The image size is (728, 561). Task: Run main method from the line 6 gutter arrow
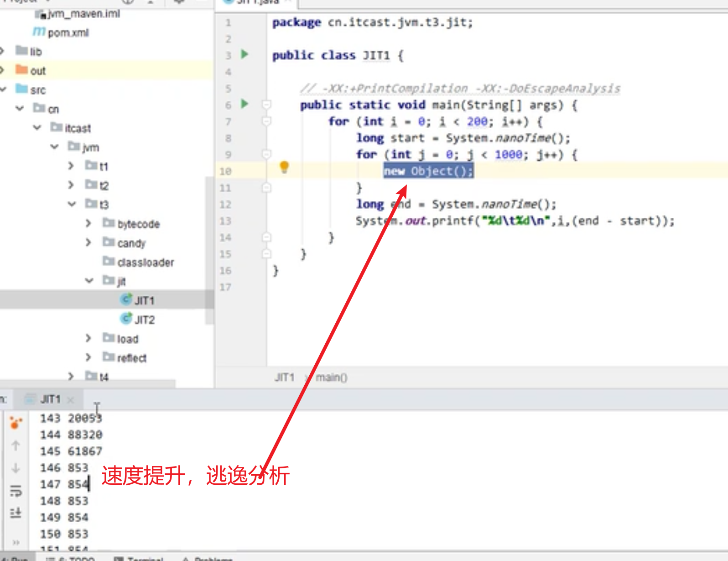[x=245, y=104]
